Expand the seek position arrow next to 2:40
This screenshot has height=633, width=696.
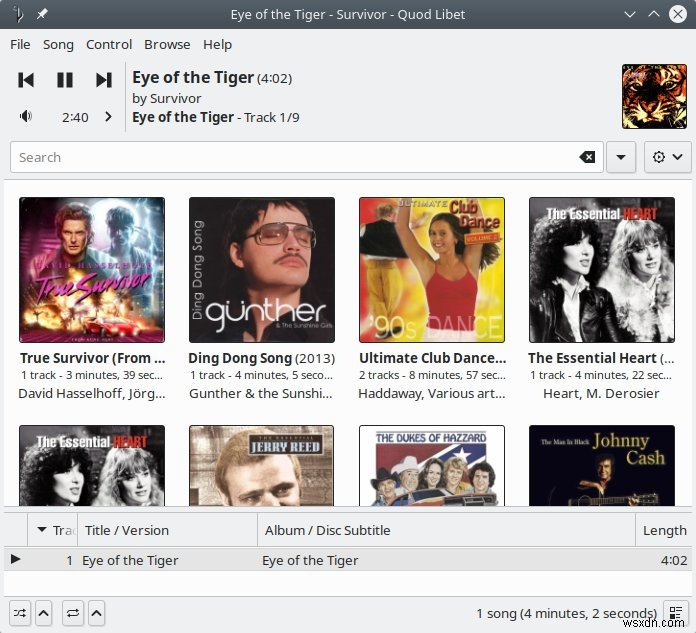108,116
